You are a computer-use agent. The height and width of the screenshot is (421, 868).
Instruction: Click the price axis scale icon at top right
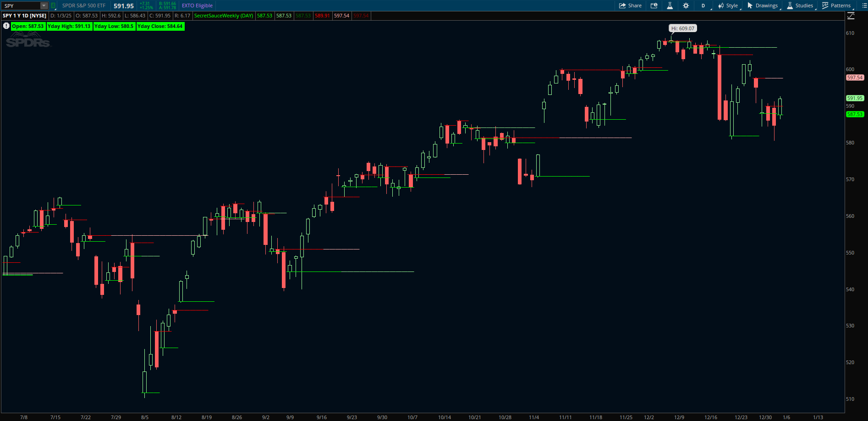(851, 16)
